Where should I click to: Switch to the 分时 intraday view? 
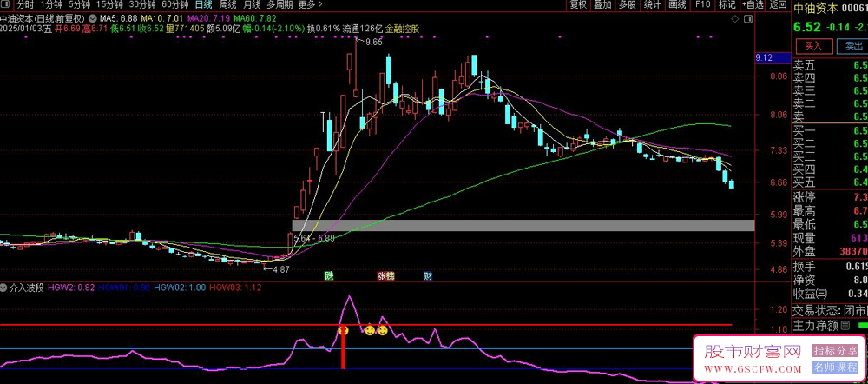[x=26, y=4]
